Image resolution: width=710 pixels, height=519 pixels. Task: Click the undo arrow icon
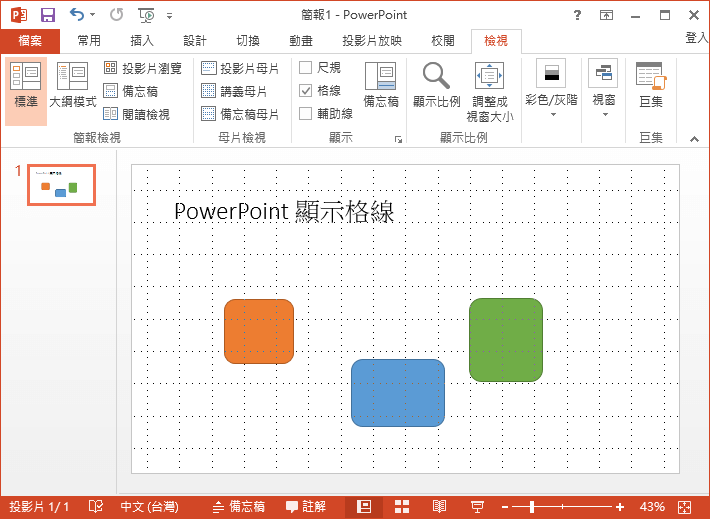(x=77, y=15)
